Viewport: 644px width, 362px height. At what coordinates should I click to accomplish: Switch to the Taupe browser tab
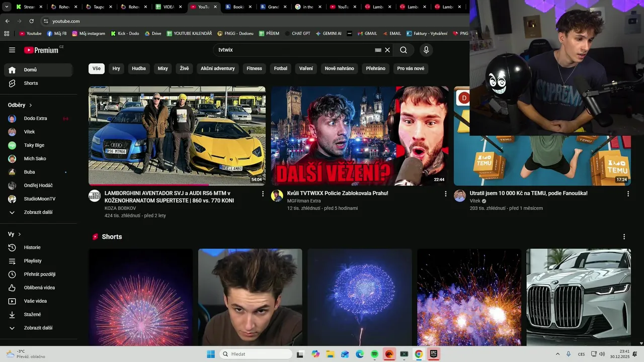pyautogui.click(x=99, y=7)
